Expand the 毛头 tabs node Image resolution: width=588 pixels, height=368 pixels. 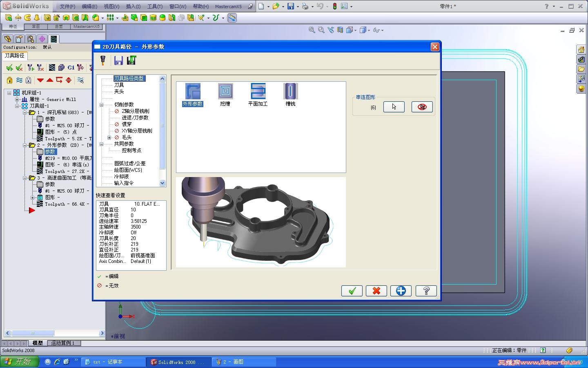pos(109,137)
